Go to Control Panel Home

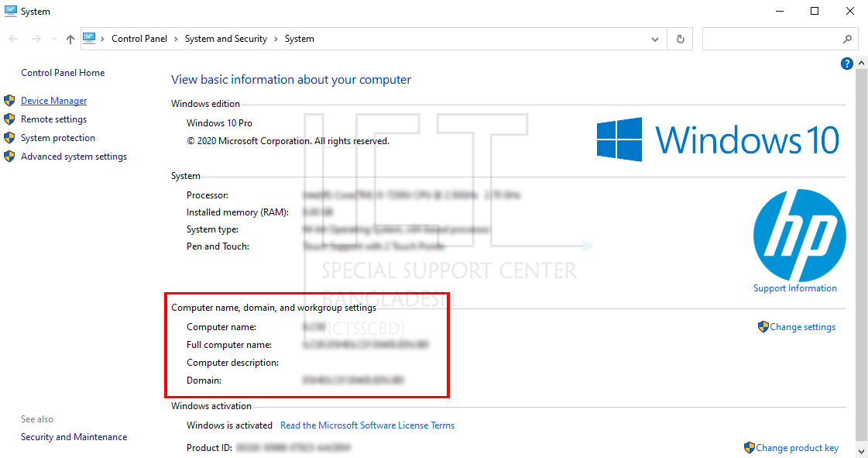[x=63, y=73]
